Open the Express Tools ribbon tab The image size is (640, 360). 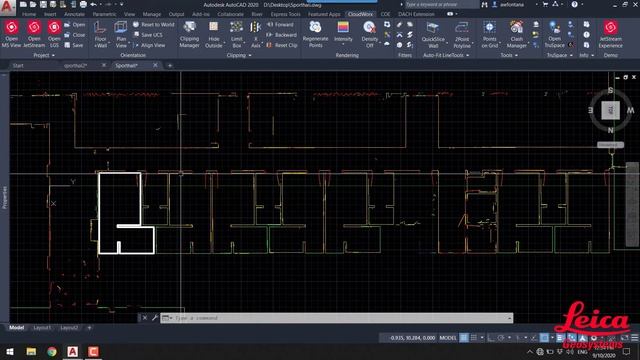pyautogui.click(x=285, y=14)
